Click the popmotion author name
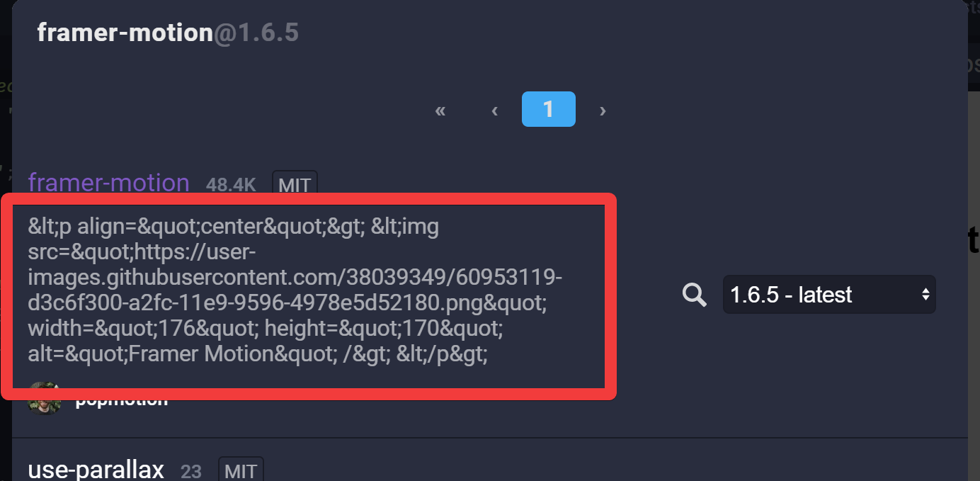The image size is (980, 481). [x=122, y=398]
